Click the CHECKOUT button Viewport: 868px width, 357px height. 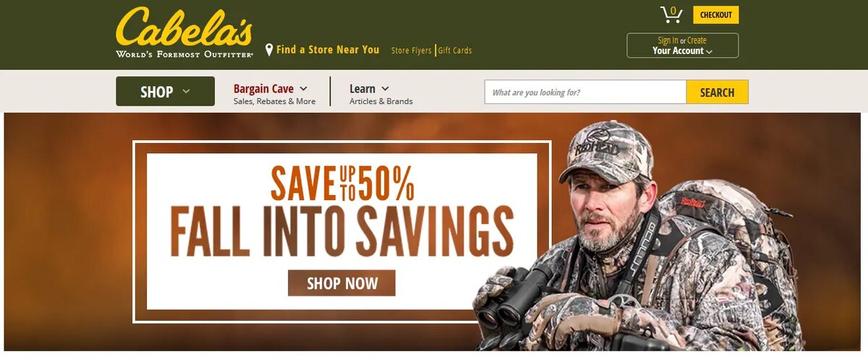pyautogui.click(x=716, y=14)
